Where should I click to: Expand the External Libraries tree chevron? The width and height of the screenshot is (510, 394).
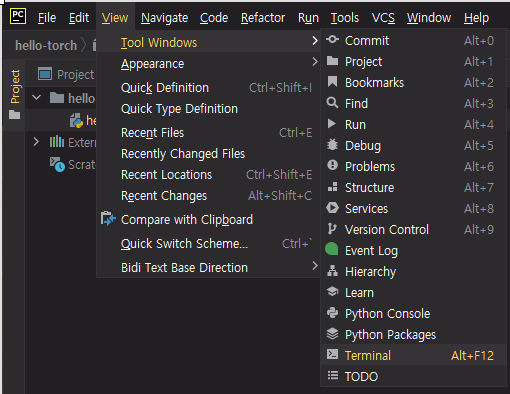tap(36, 142)
